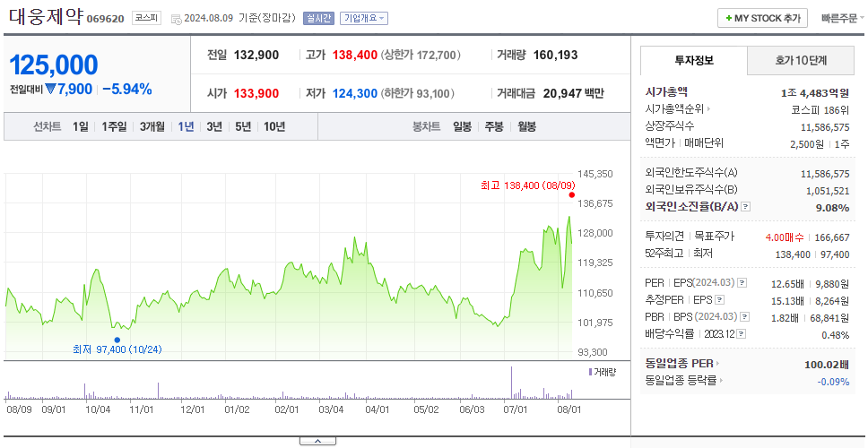Click the 고가 138,400 value
The image size is (868, 448).
tap(355, 56)
